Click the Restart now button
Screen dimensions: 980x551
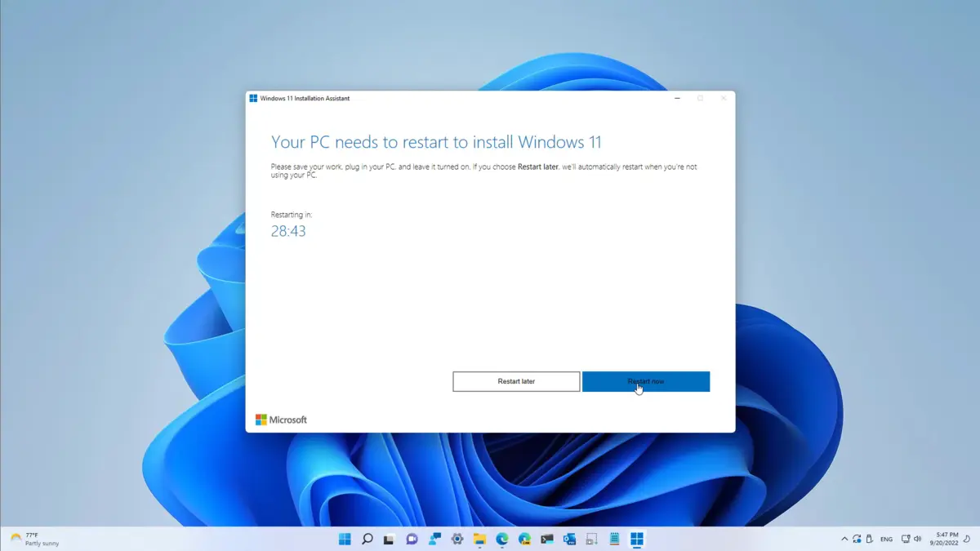[x=646, y=381]
